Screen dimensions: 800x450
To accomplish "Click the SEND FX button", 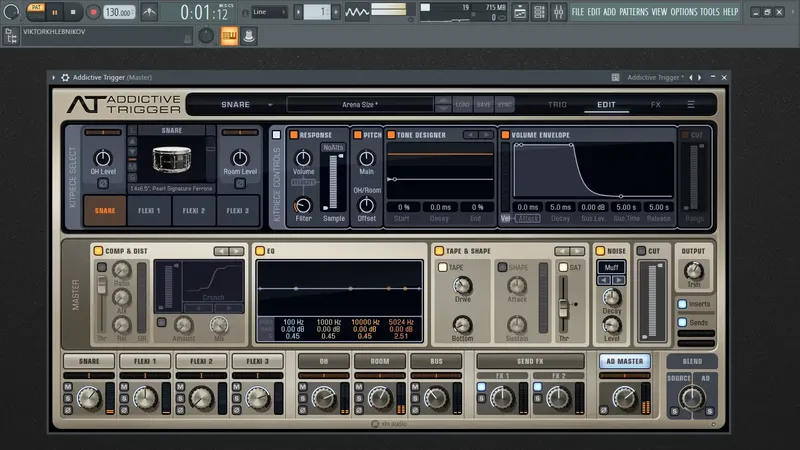I will tap(530, 361).
